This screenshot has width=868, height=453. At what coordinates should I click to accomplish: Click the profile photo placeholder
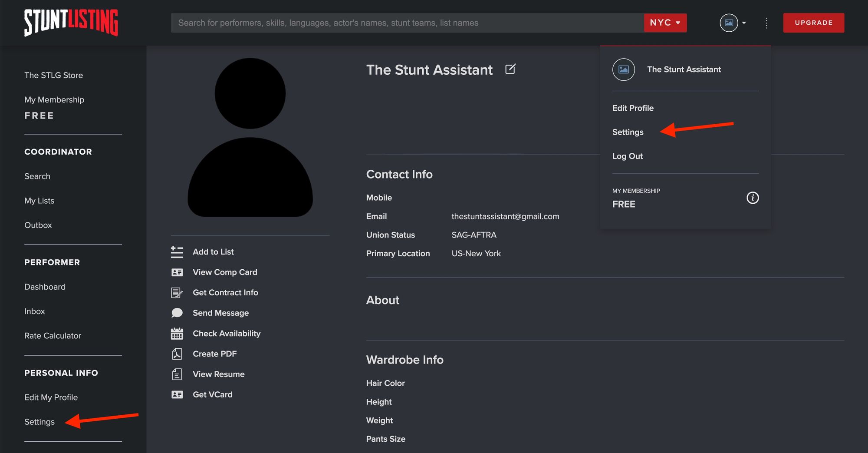250,137
